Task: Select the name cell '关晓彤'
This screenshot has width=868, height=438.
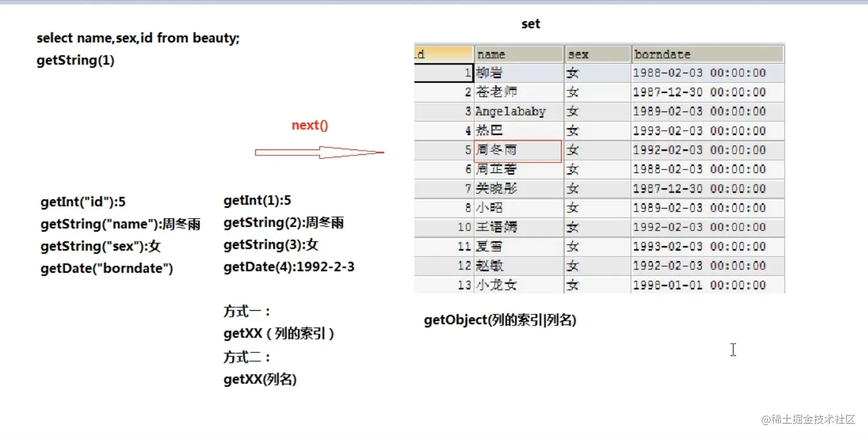Action: (519, 189)
